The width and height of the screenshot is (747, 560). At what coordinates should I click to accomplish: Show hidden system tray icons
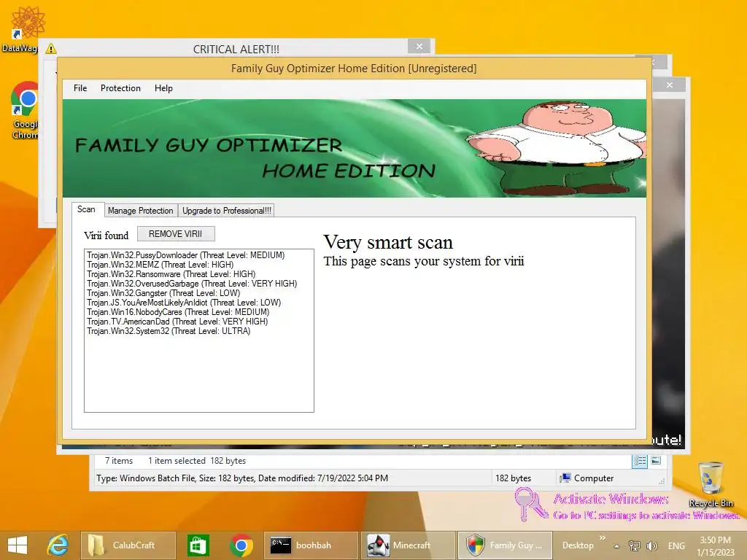click(x=616, y=546)
